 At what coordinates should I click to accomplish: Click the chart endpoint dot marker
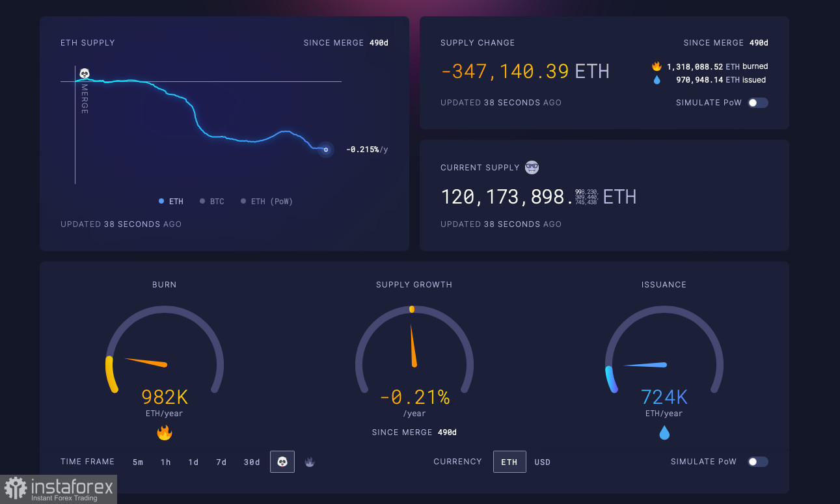pos(326,150)
